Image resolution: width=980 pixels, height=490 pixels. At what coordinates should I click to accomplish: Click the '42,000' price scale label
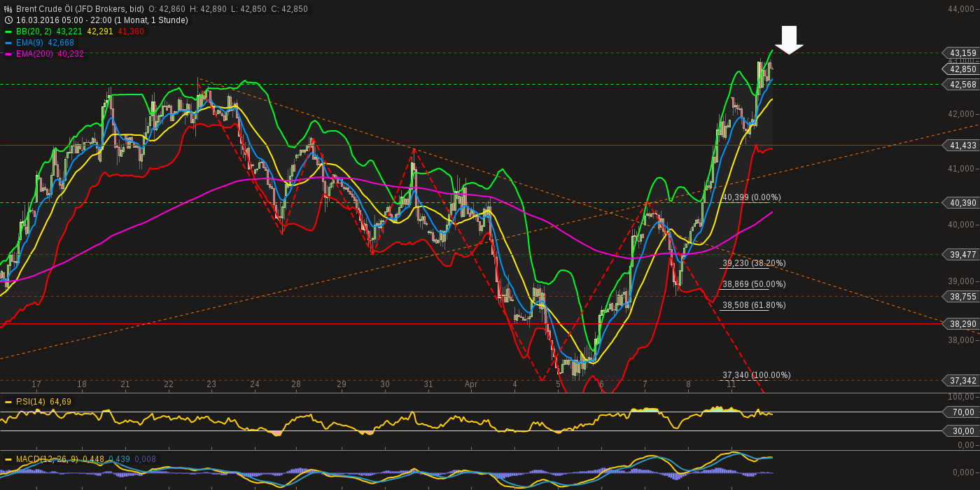pos(962,114)
